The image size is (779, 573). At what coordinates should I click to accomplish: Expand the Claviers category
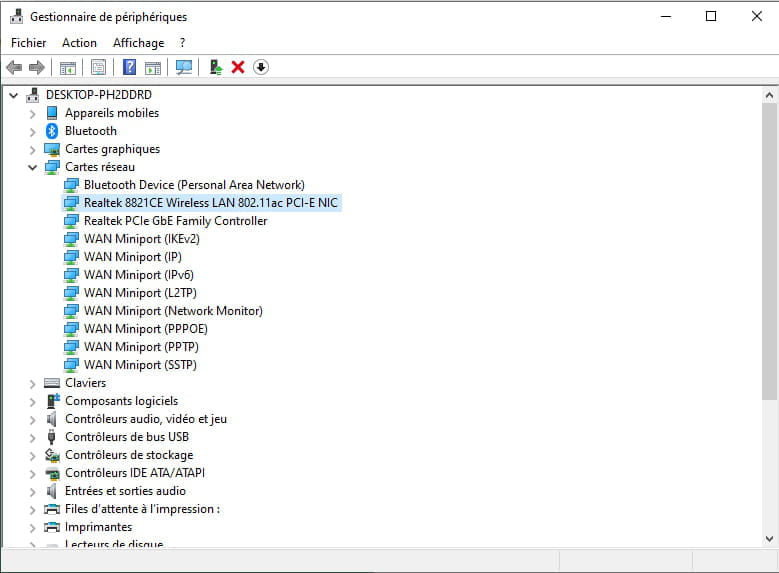pos(33,383)
